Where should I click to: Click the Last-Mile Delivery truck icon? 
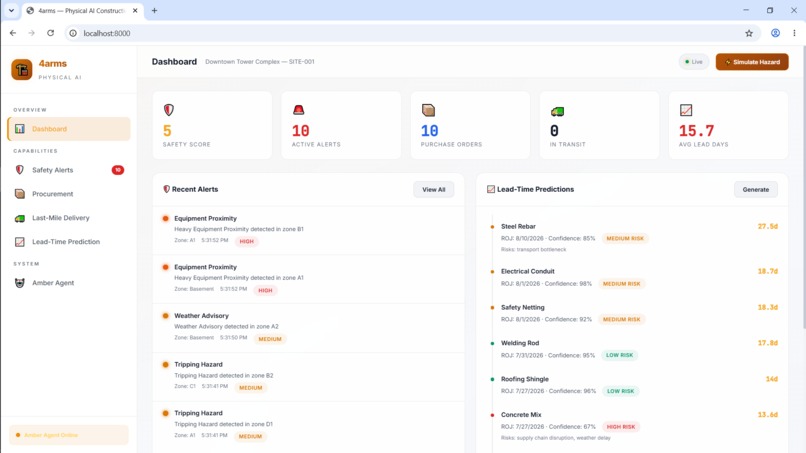tap(20, 218)
